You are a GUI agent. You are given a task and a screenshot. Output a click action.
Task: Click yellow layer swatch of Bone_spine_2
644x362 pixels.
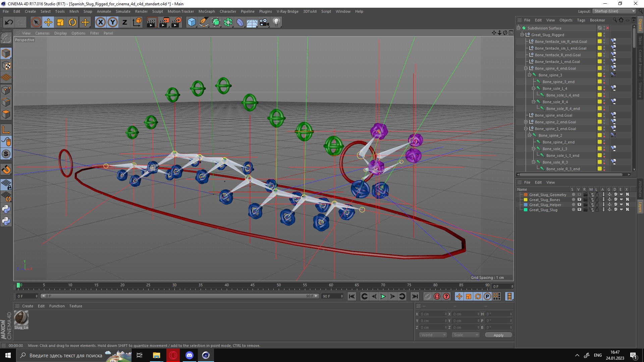(599, 135)
